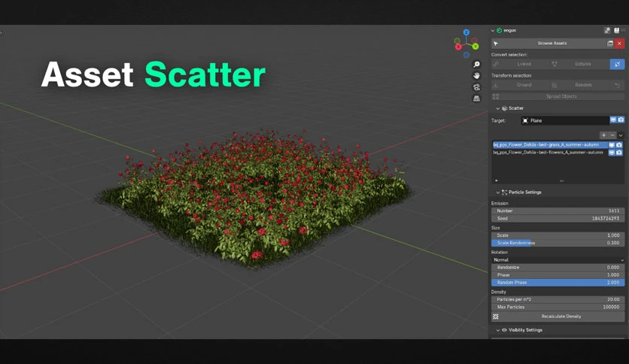Click the Visibility Settings eye icon

[504, 330]
